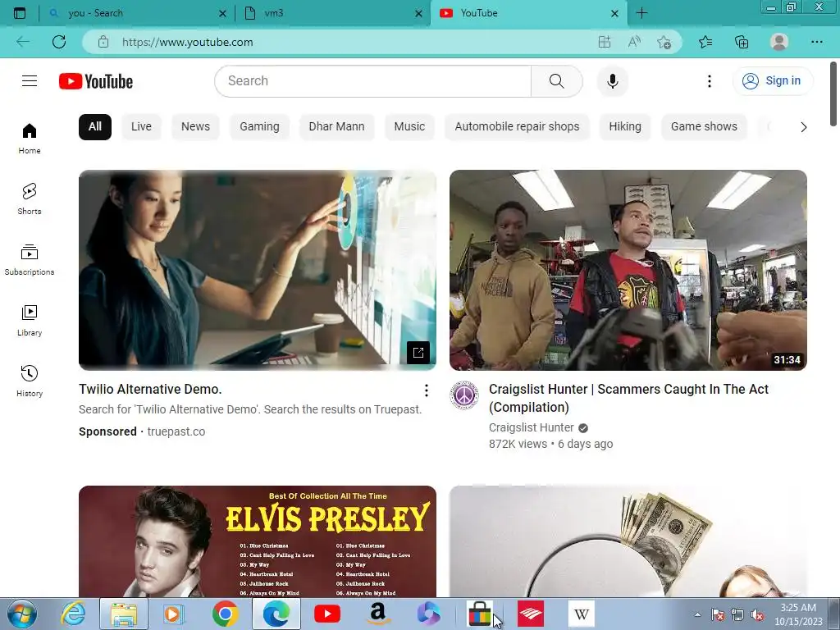Select the Music filter chip
The image size is (840, 630).
point(409,127)
